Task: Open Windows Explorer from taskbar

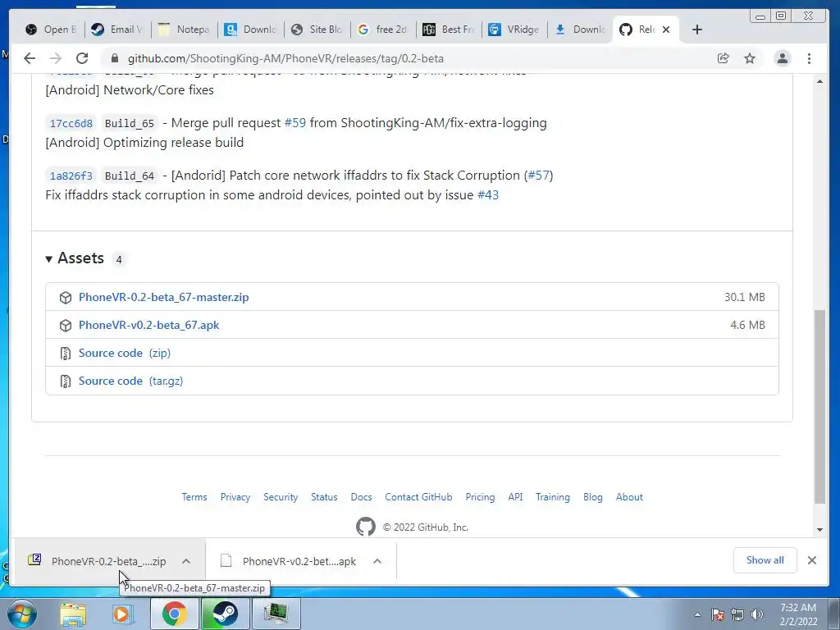Action: [73, 614]
